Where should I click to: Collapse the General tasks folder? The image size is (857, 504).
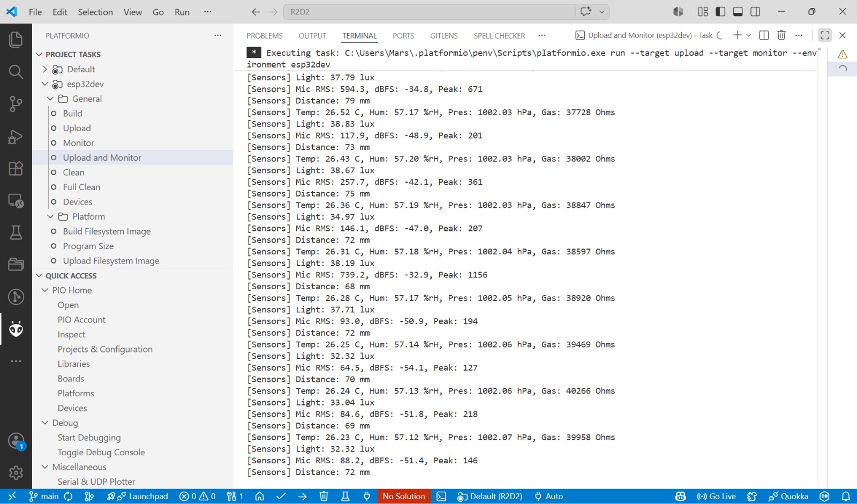[50, 99]
